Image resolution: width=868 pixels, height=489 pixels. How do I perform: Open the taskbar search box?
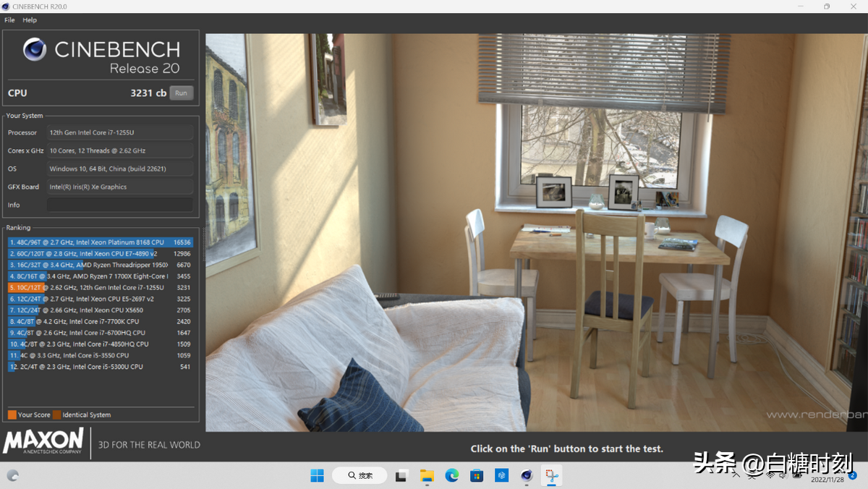(359, 475)
